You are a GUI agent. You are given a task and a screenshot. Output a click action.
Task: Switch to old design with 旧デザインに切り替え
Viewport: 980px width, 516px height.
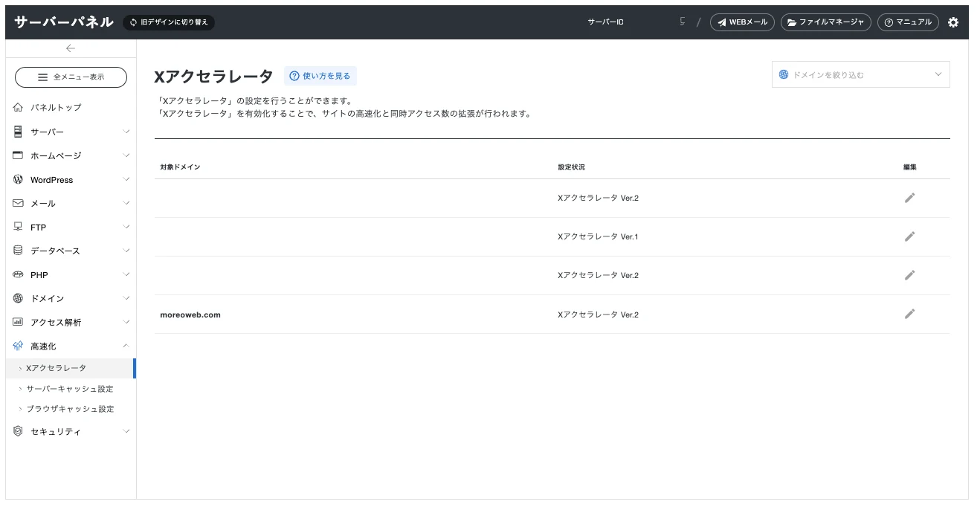pyautogui.click(x=169, y=22)
